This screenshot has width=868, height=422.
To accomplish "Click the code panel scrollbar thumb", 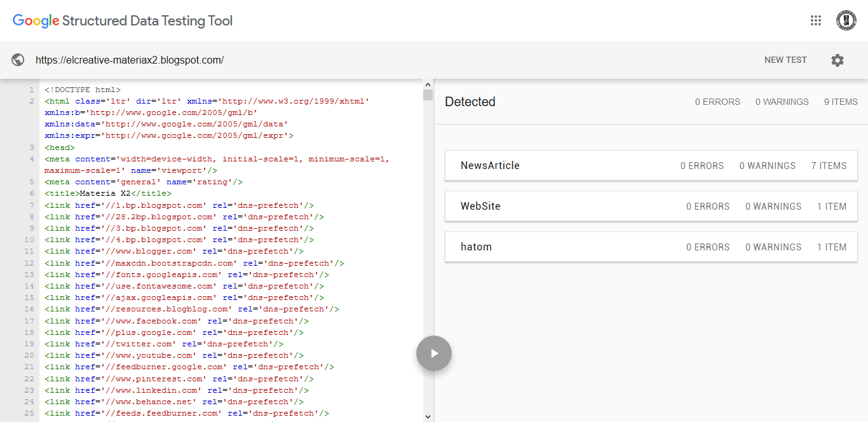I will pyautogui.click(x=428, y=95).
